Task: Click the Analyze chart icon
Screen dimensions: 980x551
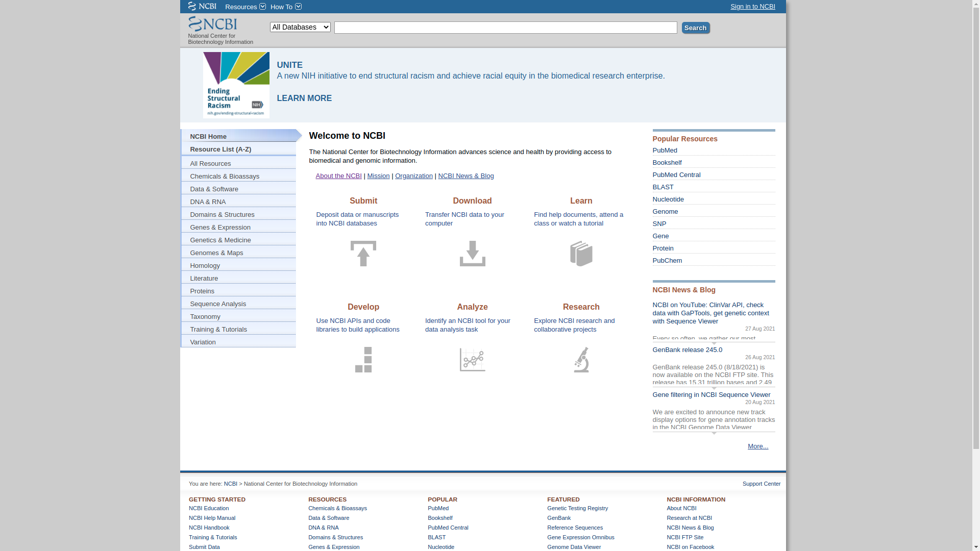Action: point(472,360)
